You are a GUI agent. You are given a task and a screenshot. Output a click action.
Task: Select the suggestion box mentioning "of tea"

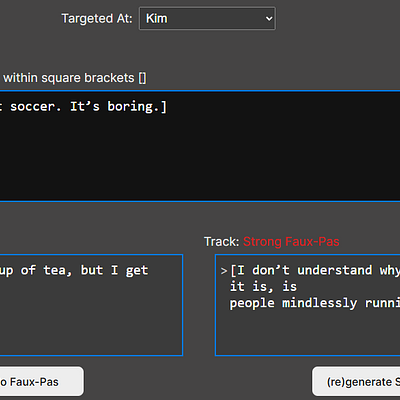click(91, 305)
